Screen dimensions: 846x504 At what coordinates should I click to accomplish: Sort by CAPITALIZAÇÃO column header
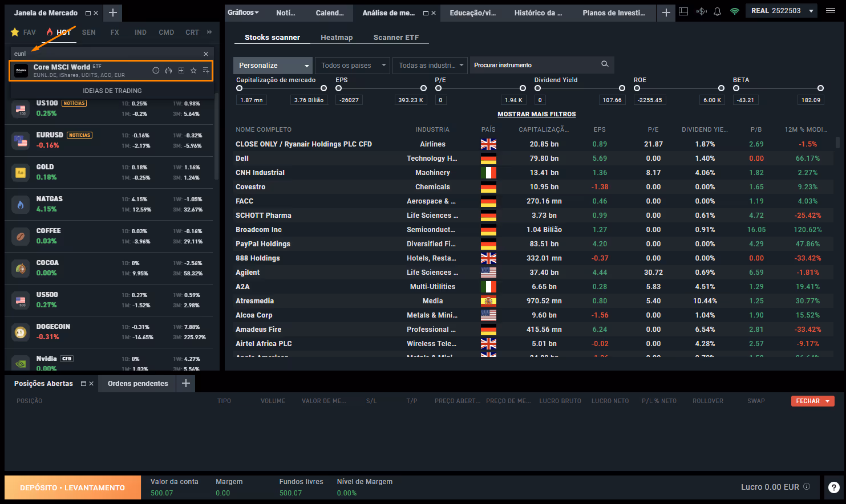[x=543, y=129]
